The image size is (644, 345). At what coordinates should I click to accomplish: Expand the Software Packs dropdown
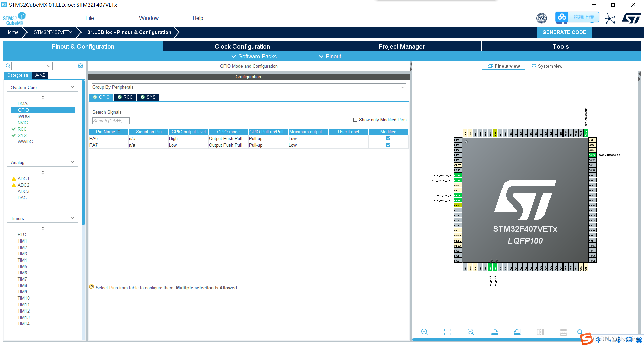point(254,56)
